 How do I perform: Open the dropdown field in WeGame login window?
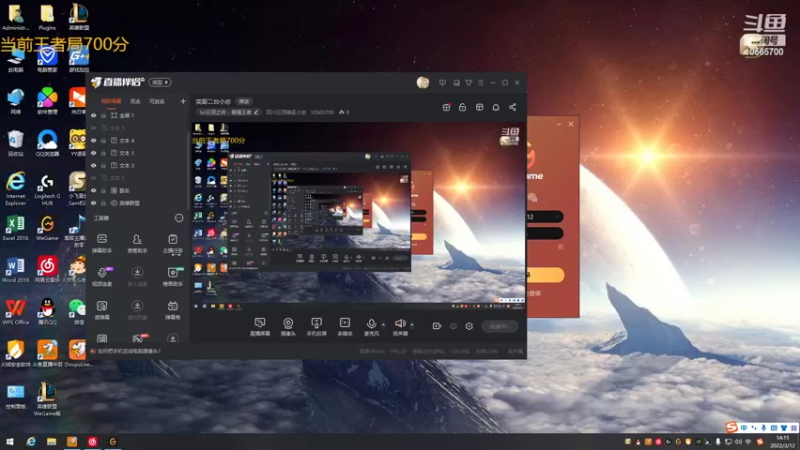click(x=544, y=217)
